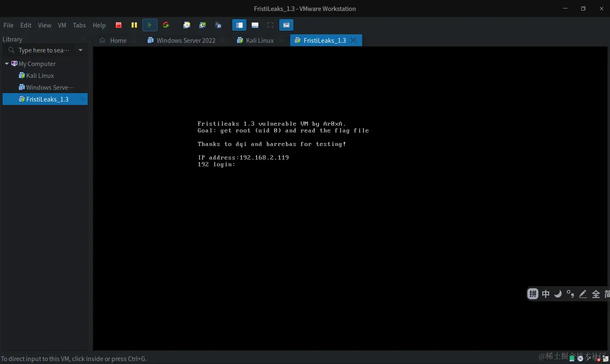Click inside the VM console login prompt

click(x=216, y=164)
